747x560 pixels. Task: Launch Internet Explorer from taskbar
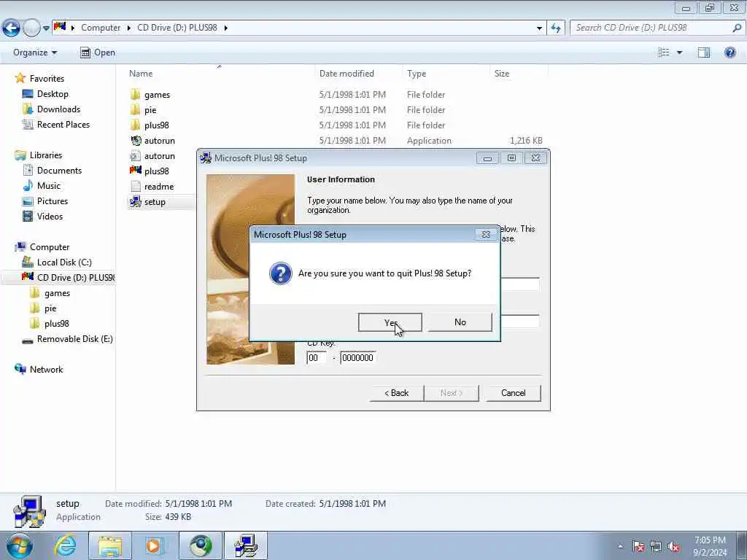(65, 545)
